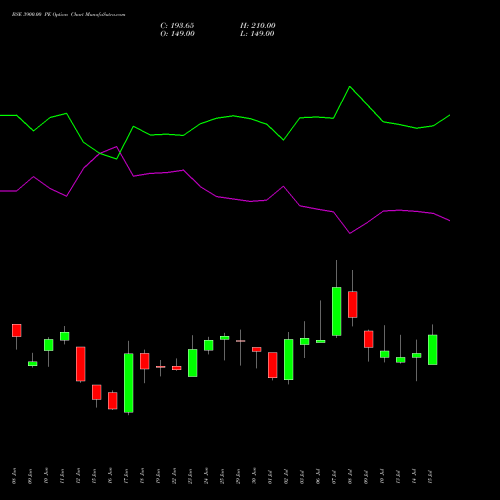Click the "15 Jul" date axis label

point(430,477)
